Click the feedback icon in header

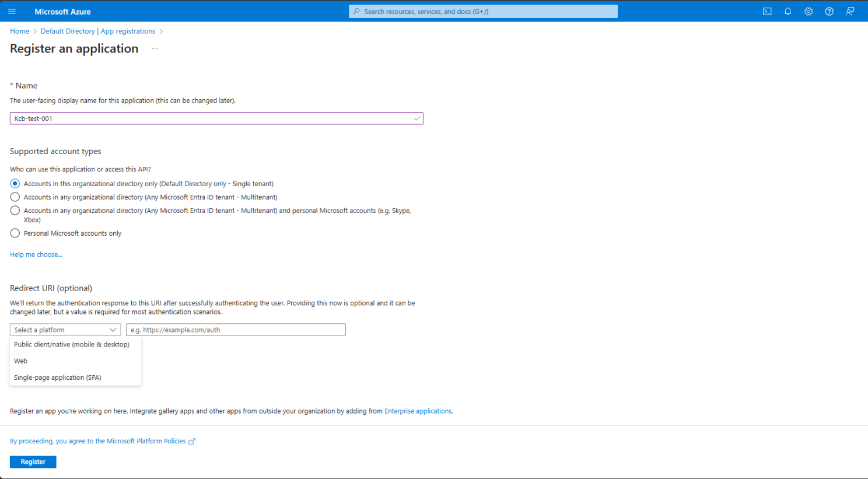[x=850, y=11]
